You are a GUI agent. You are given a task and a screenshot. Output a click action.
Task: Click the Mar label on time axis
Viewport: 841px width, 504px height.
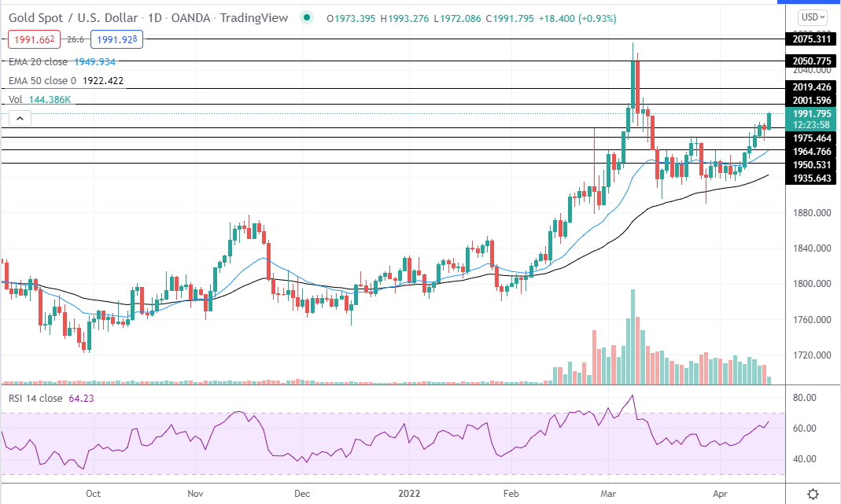[608, 493]
